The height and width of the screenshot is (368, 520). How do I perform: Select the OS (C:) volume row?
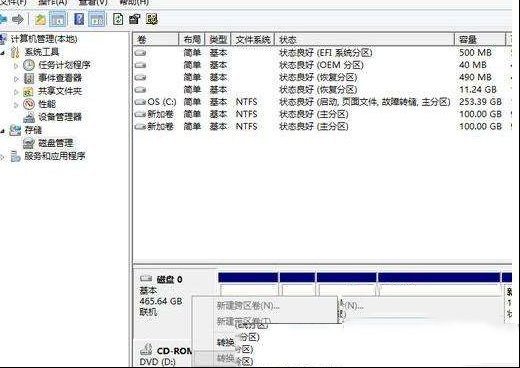(322, 102)
